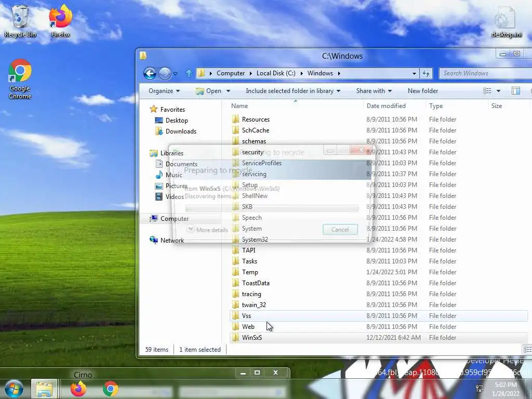Select the Tasks folder icon
Screen dimensions: 532x399
coord(236,261)
